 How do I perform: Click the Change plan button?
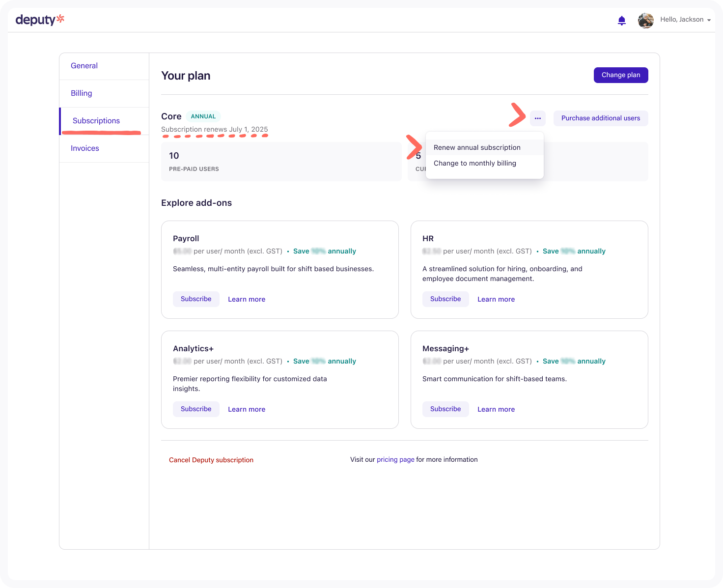tap(620, 75)
